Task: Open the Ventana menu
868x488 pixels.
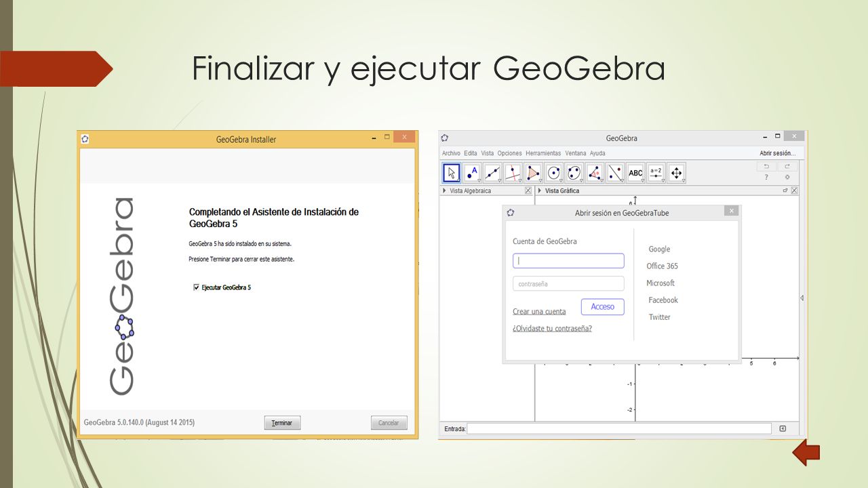Action: pyautogui.click(x=576, y=153)
